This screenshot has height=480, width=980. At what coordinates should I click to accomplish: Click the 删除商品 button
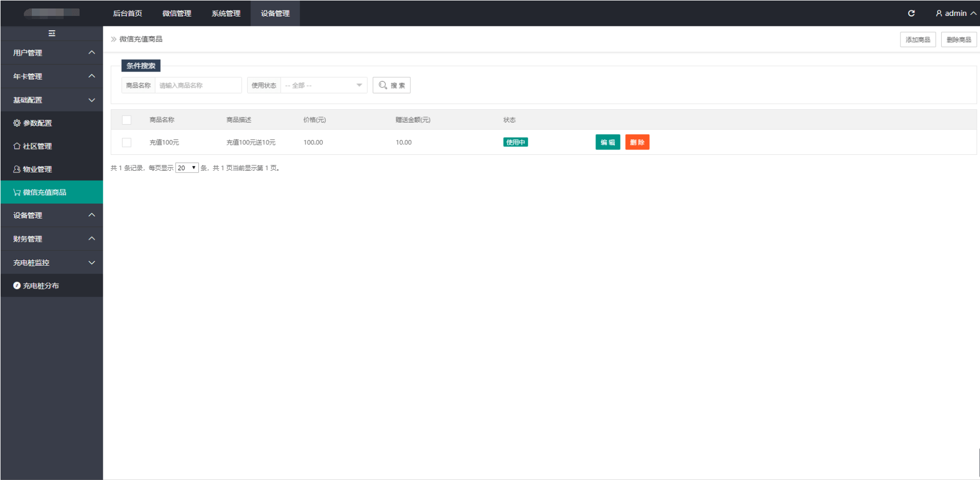[x=959, y=40]
